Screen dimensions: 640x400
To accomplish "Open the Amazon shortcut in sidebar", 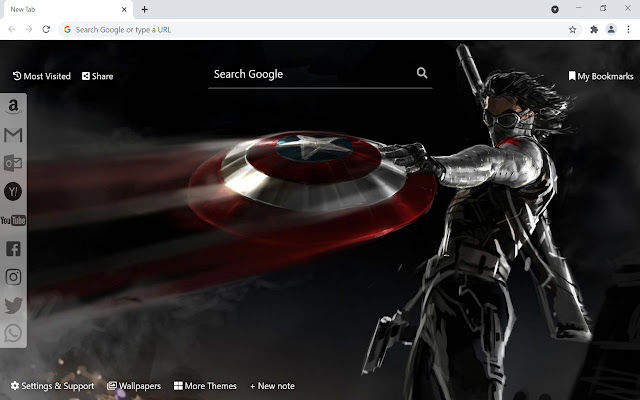I will (x=13, y=107).
